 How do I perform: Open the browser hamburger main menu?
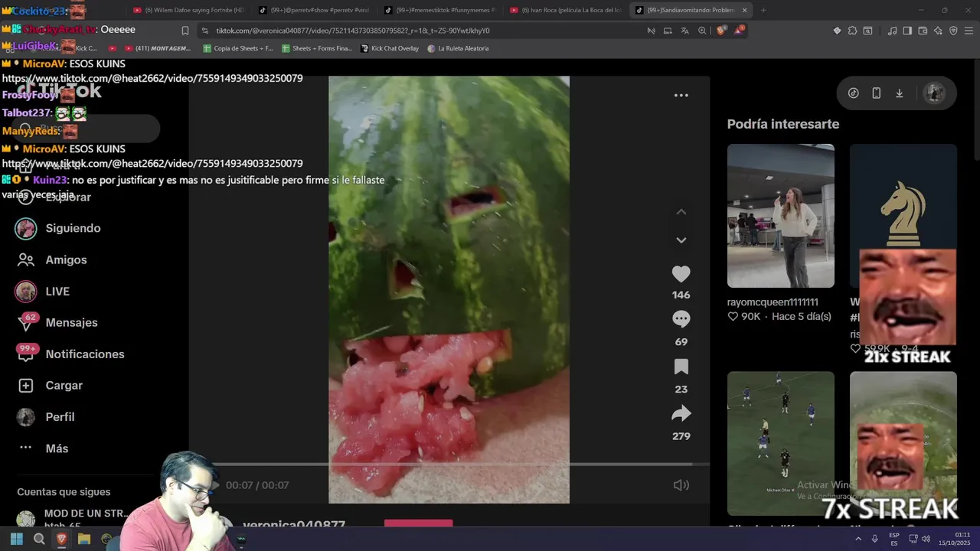point(969,31)
